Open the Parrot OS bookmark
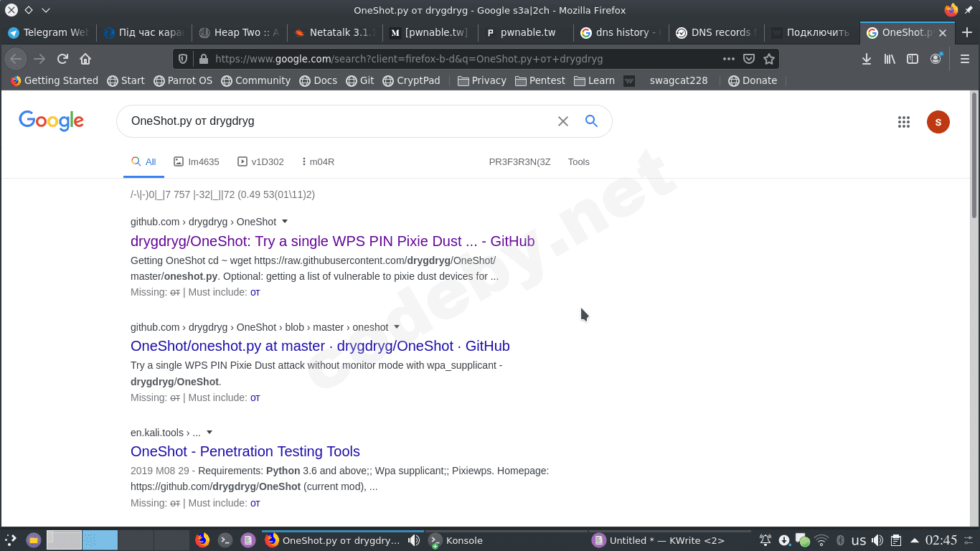980x551 pixels. [x=183, y=80]
